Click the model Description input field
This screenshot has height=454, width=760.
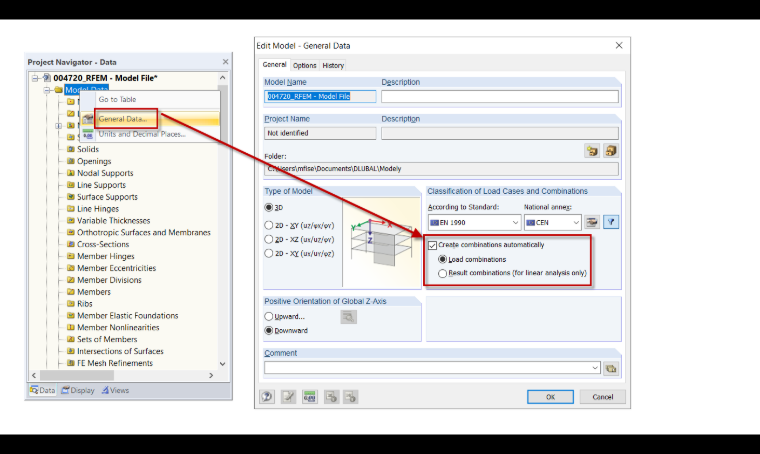pyautogui.click(x=500, y=96)
